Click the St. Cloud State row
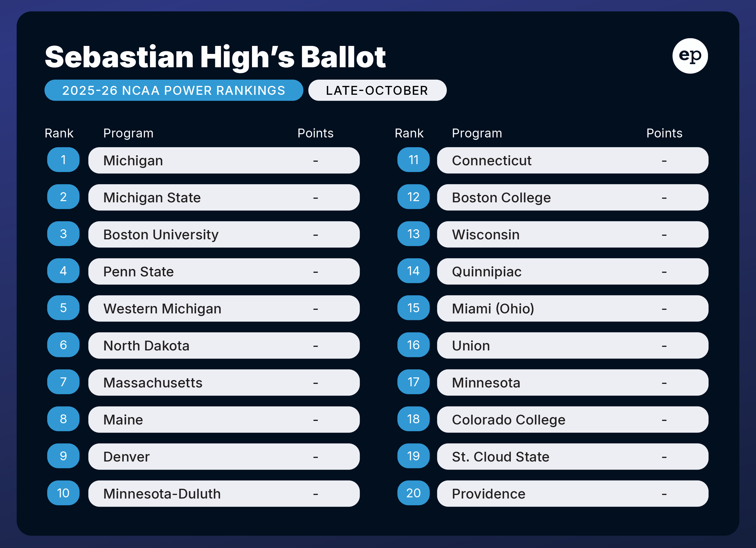The width and height of the screenshot is (756, 548). (x=572, y=456)
